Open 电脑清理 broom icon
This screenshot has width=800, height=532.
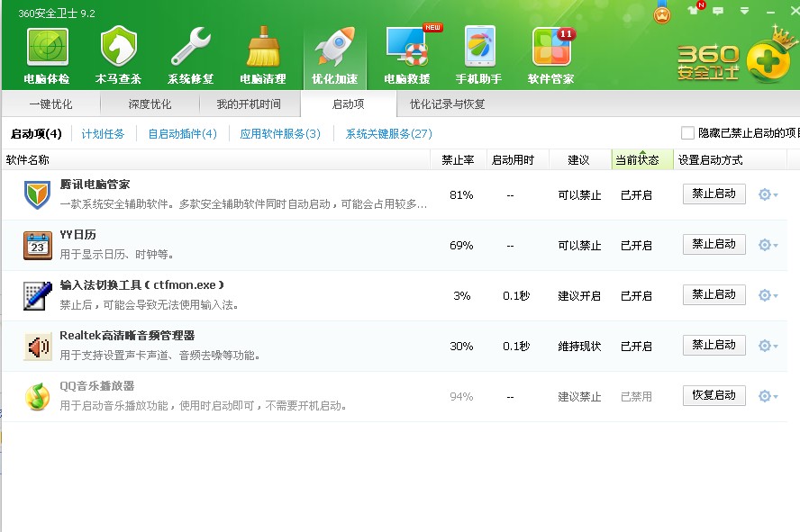click(x=263, y=47)
